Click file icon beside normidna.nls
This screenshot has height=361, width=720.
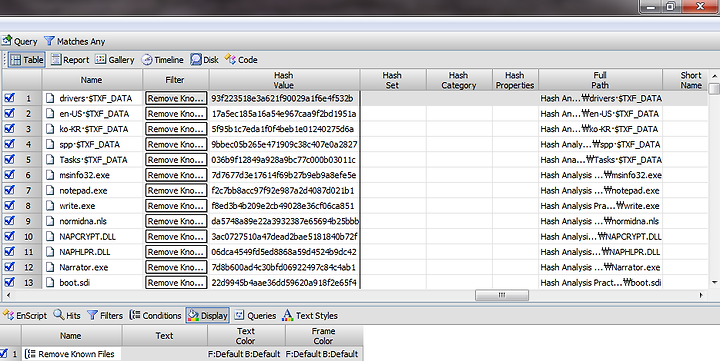coord(50,221)
